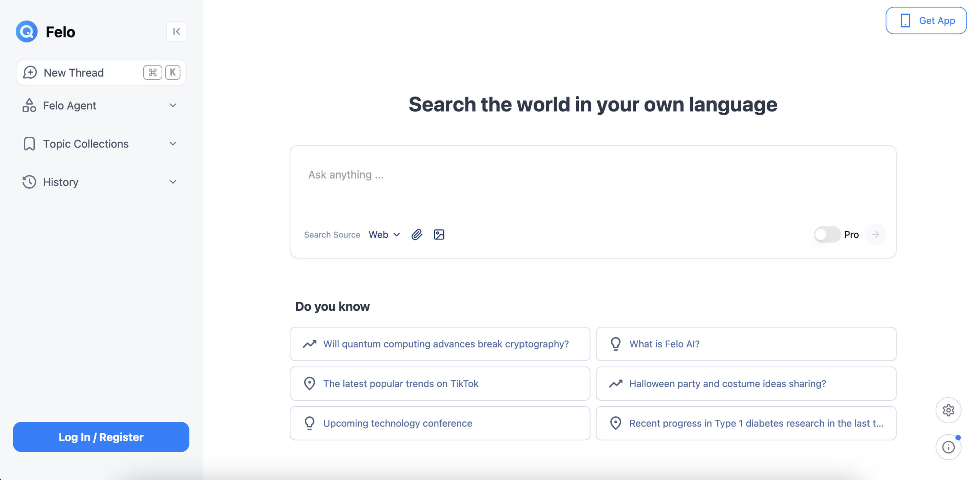Screen dimensions: 980x480
Task: Click the image upload icon
Action: point(439,234)
